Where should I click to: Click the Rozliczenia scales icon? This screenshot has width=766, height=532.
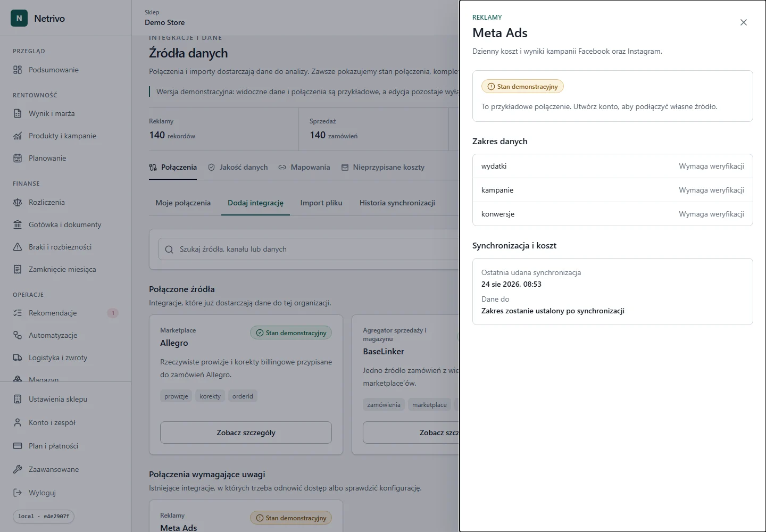point(18,202)
